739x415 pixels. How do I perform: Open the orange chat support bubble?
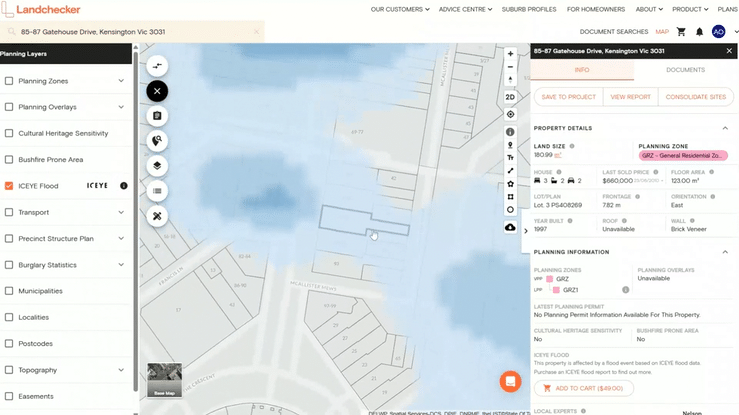click(x=510, y=382)
